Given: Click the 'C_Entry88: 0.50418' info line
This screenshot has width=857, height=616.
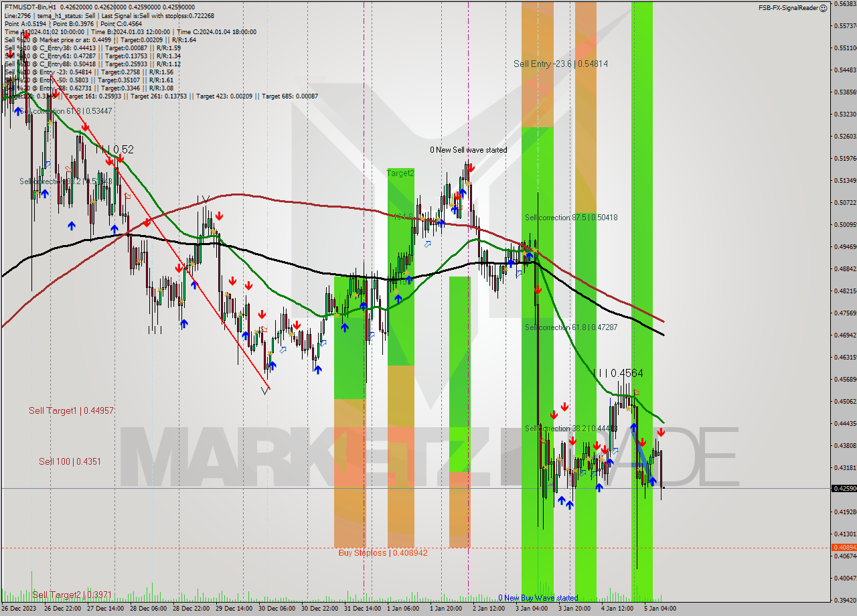Looking at the screenshot, I should [x=69, y=64].
